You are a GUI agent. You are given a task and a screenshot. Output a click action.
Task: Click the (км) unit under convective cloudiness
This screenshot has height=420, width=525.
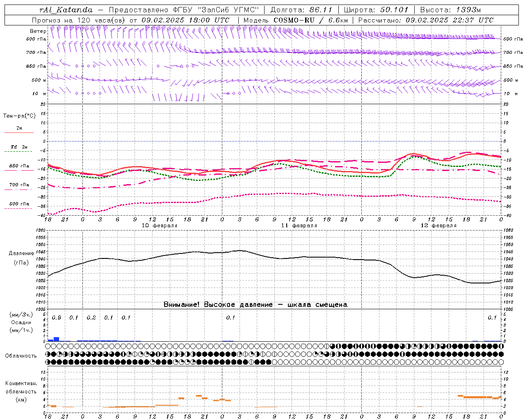(21, 399)
